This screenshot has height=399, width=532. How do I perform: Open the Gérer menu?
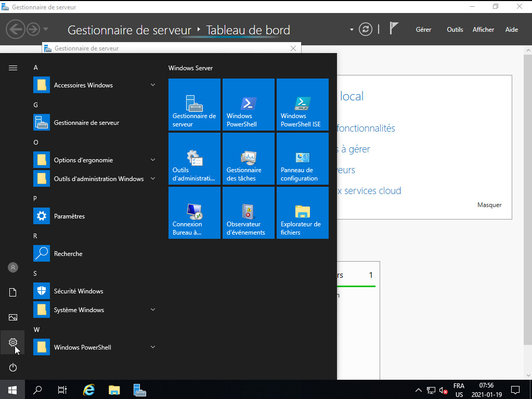[423, 30]
